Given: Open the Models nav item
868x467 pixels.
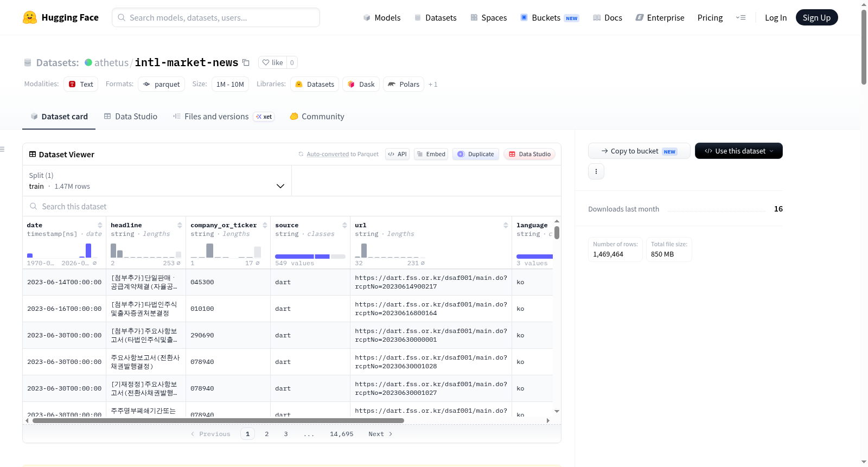Looking at the screenshot, I should coord(382,17).
